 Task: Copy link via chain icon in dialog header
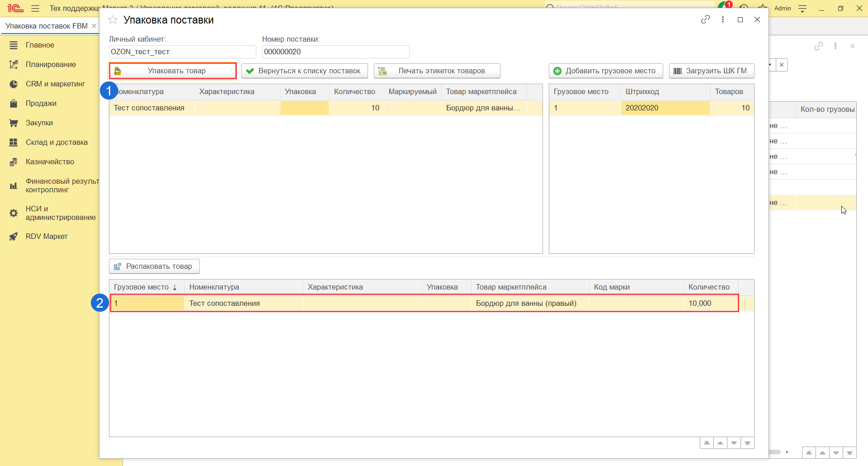click(705, 19)
